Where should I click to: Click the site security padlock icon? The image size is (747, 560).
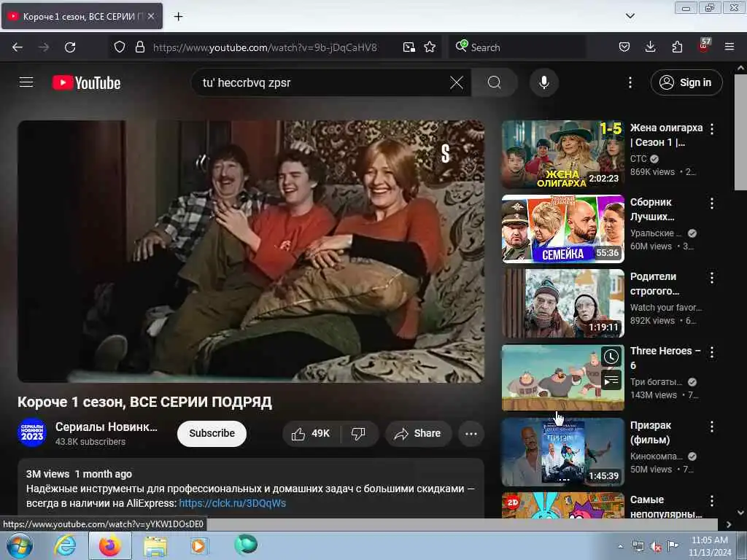[x=139, y=47]
